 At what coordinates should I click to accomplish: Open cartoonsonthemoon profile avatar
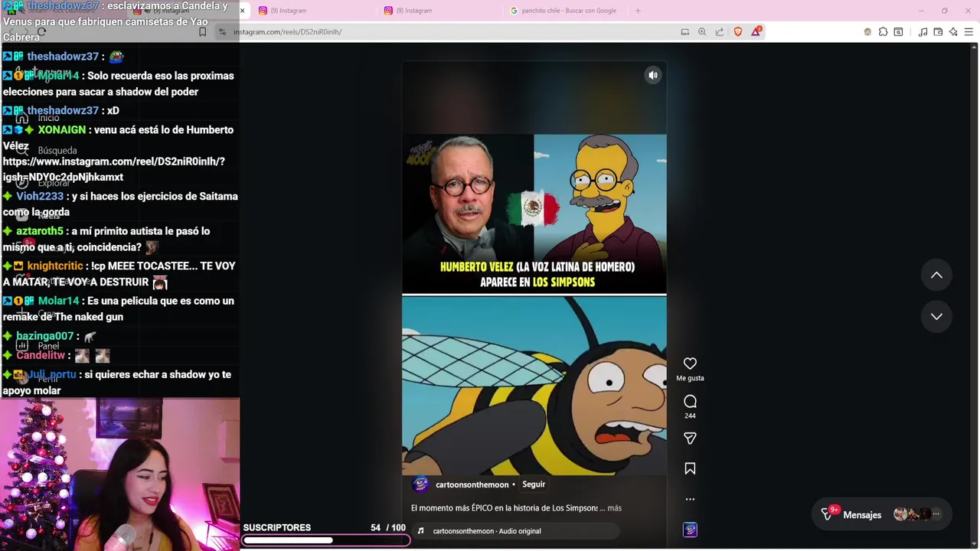click(420, 484)
